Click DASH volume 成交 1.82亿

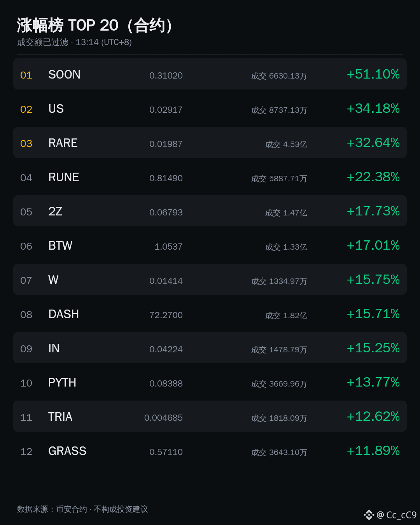(286, 315)
